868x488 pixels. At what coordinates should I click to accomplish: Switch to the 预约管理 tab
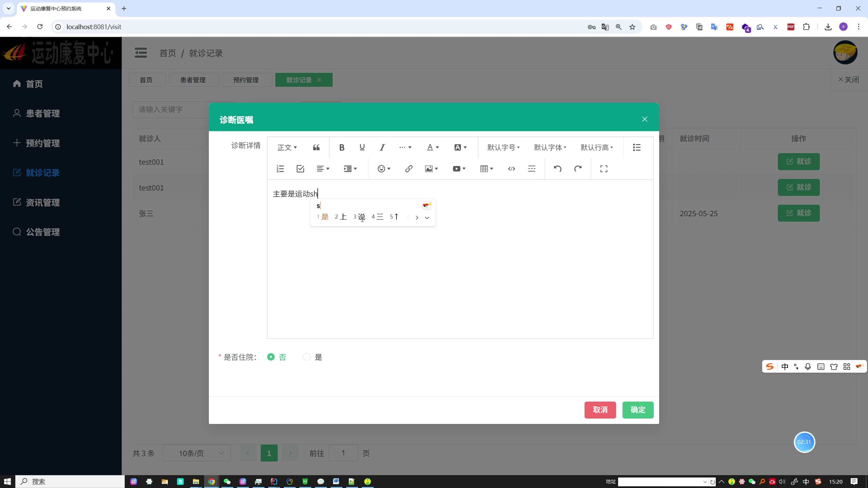coord(247,80)
